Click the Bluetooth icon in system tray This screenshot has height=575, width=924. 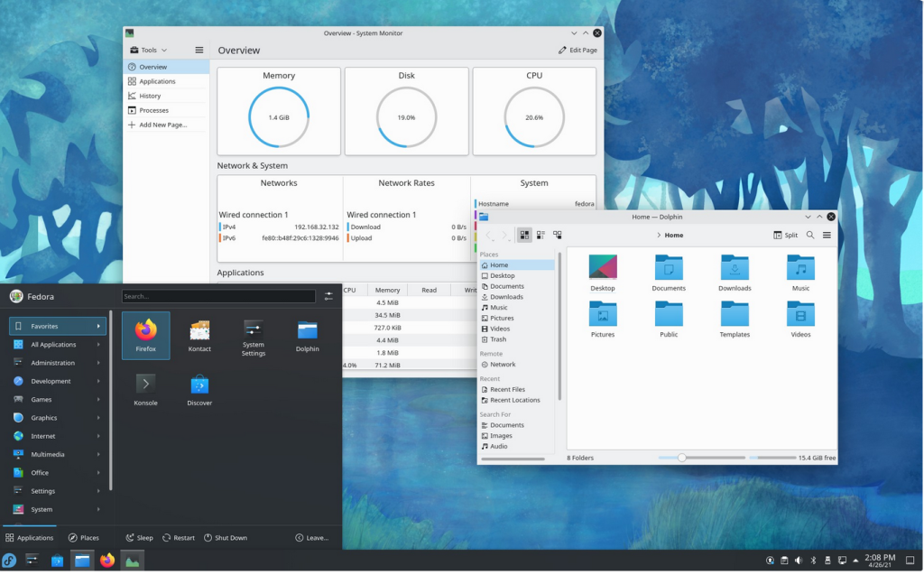813,561
